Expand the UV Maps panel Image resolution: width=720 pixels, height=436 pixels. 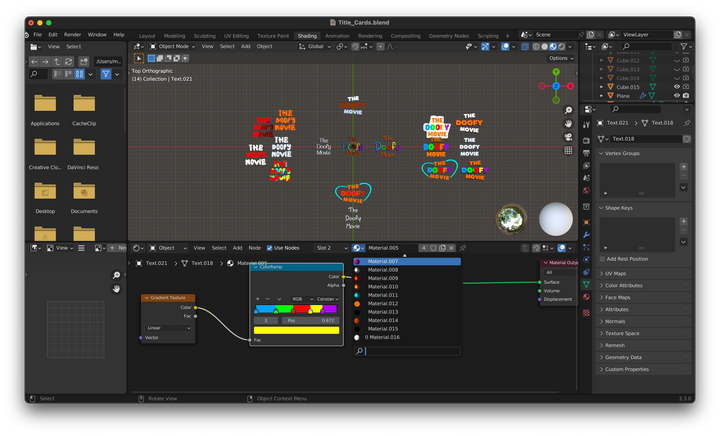(644, 273)
